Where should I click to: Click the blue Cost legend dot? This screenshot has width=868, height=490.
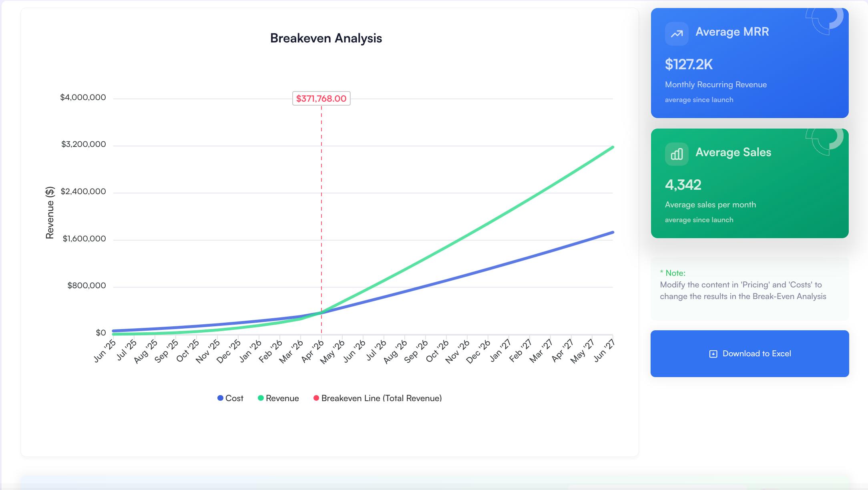[220, 398]
